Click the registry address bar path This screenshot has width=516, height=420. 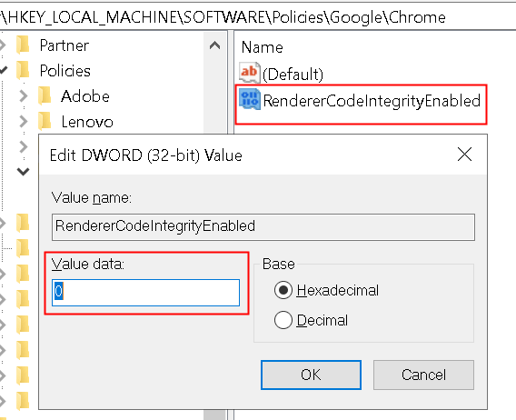coord(223,17)
